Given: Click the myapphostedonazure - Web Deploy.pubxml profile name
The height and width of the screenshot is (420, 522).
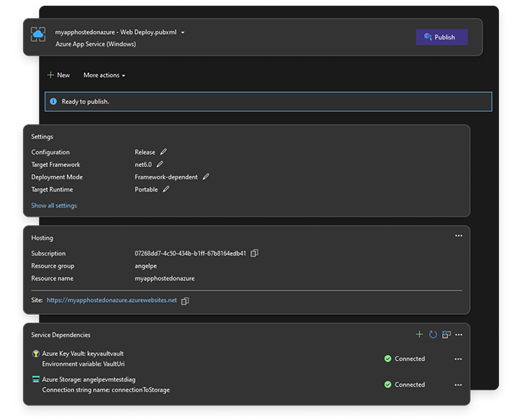Looking at the screenshot, I should point(116,32).
